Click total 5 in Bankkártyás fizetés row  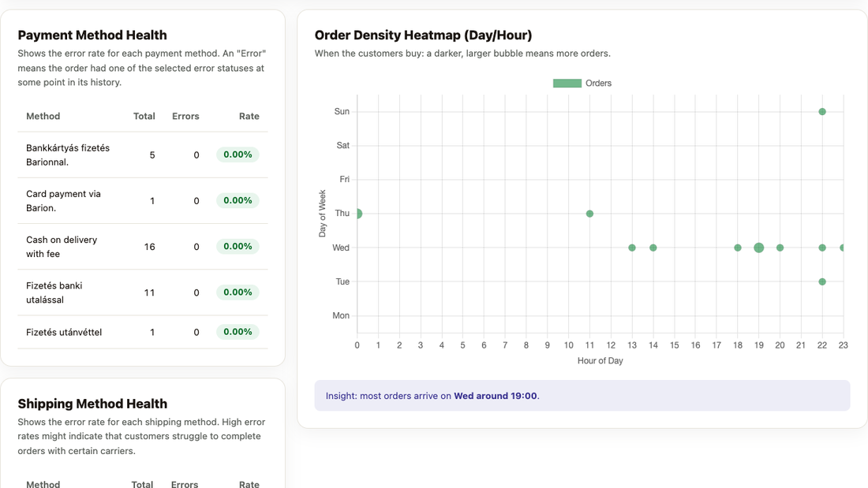pyautogui.click(x=152, y=155)
